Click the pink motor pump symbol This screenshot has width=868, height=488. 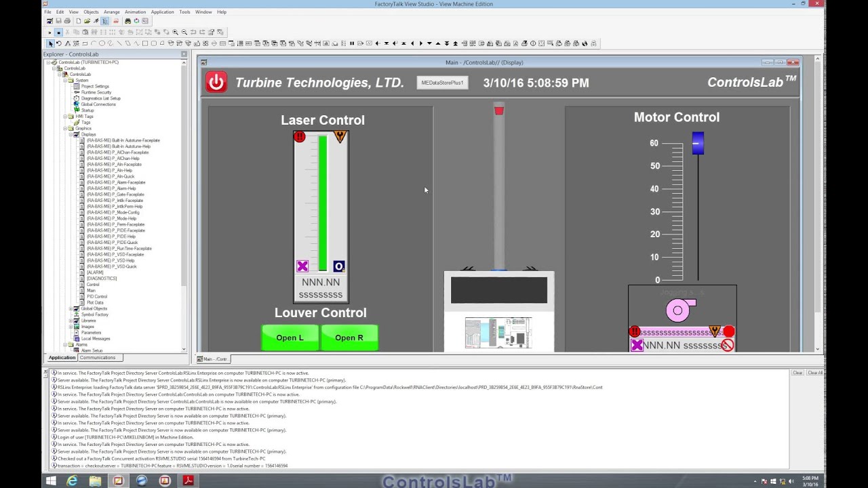click(x=680, y=310)
